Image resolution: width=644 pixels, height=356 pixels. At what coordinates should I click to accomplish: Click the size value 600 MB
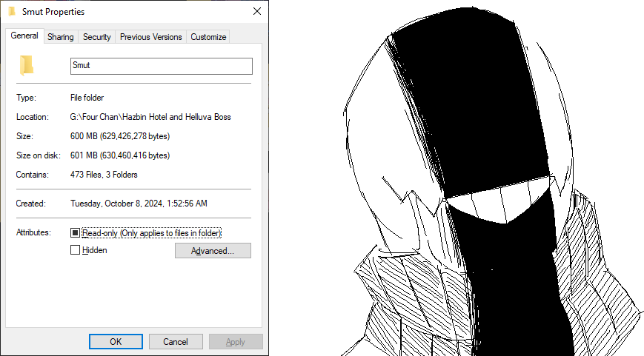120,136
